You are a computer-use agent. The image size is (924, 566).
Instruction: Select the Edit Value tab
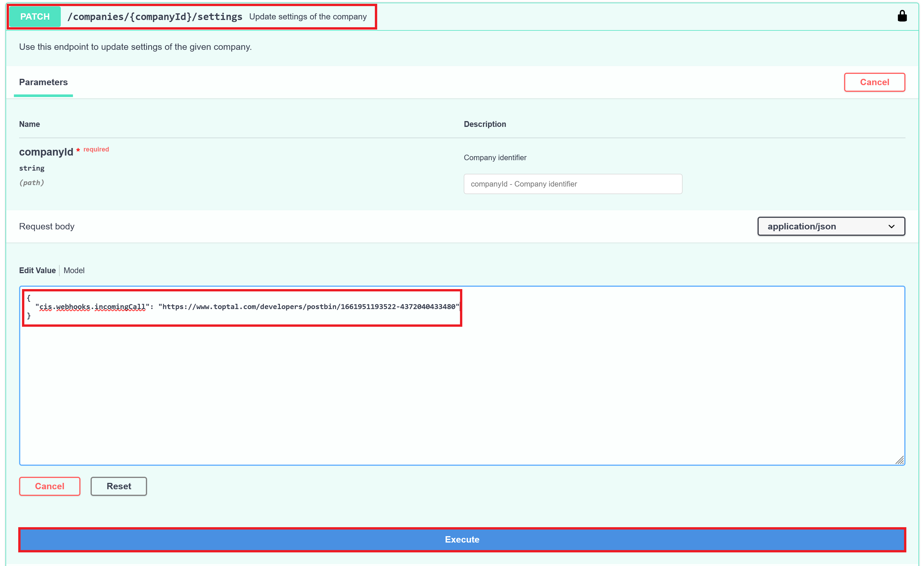click(37, 270)
